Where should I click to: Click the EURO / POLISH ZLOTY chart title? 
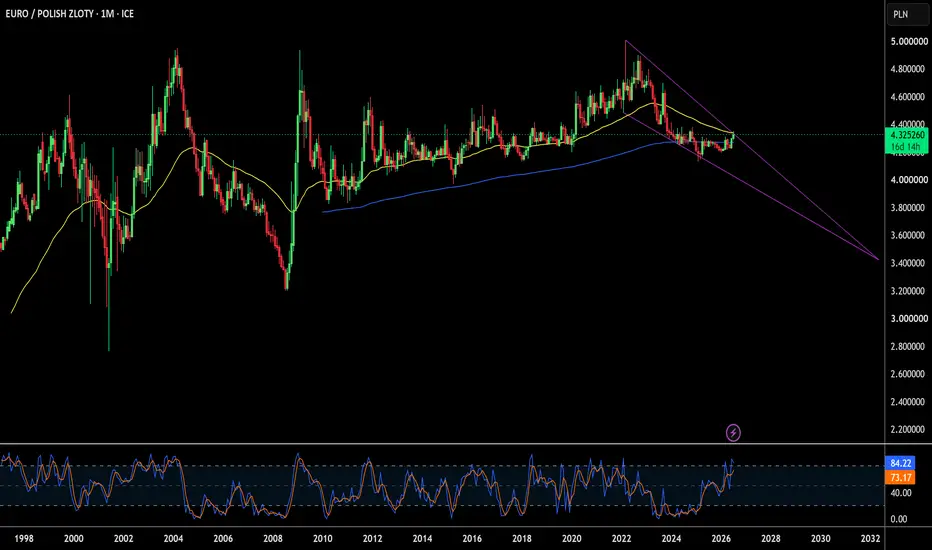pos(70,14)
